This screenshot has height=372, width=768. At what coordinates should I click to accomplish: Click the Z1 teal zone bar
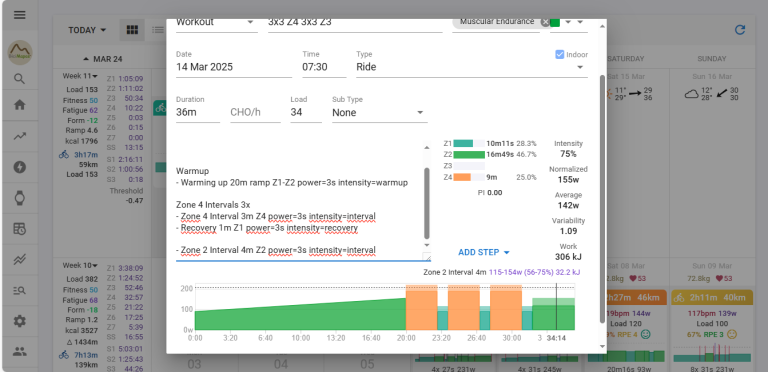click(463, 143)
